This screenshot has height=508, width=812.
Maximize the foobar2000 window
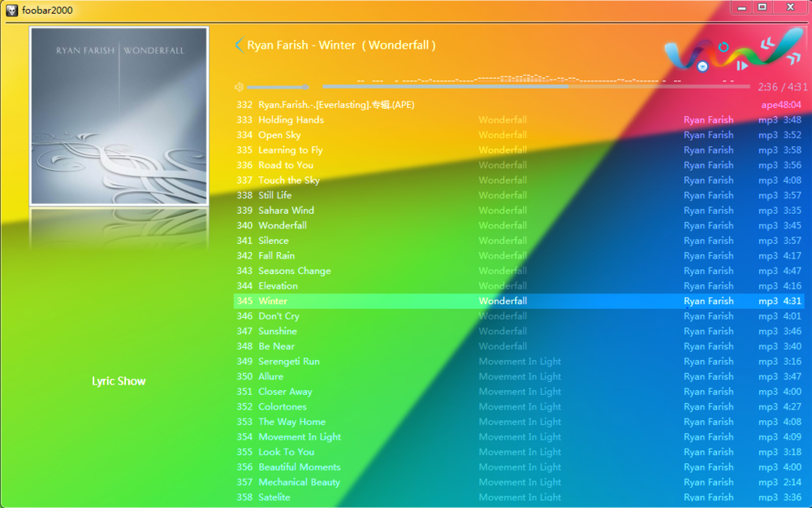coord(762,7)
